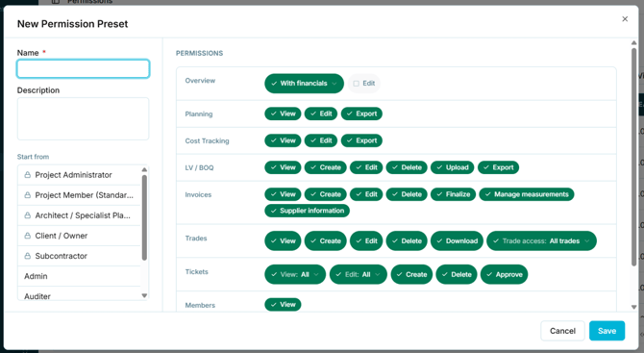644x353 pixels.
Task: Toggle LV / BOQ Edit permission
Action: point(366,167)
